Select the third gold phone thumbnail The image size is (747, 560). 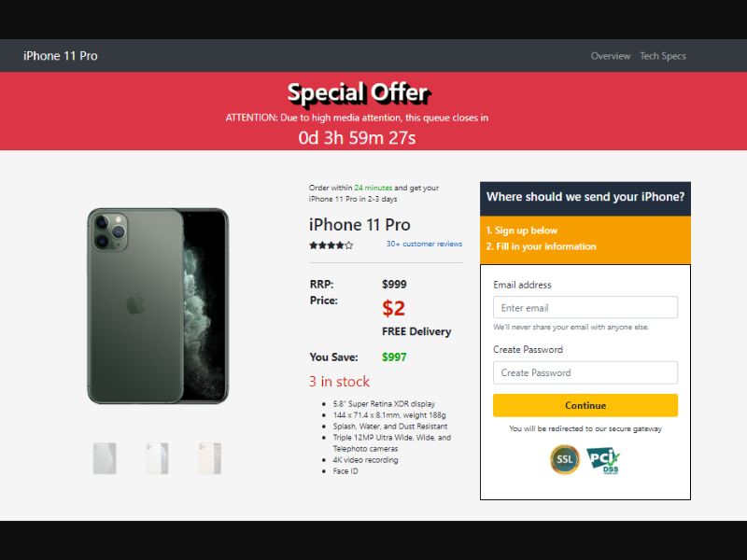pyautogui.click(x=209, y=458)
